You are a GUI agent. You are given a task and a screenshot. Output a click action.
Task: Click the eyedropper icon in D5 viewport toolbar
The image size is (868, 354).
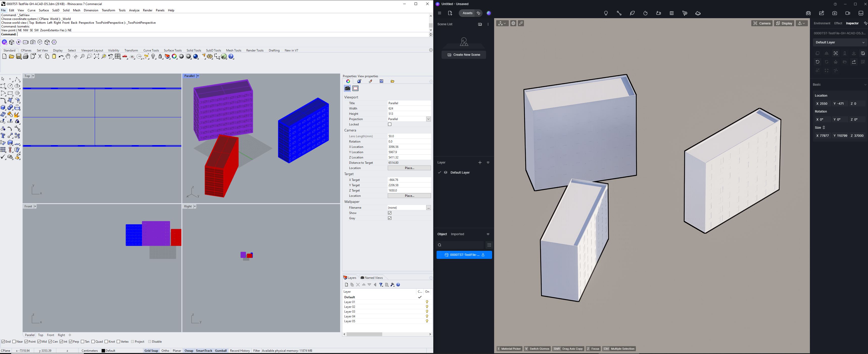[x=521, y=23]
